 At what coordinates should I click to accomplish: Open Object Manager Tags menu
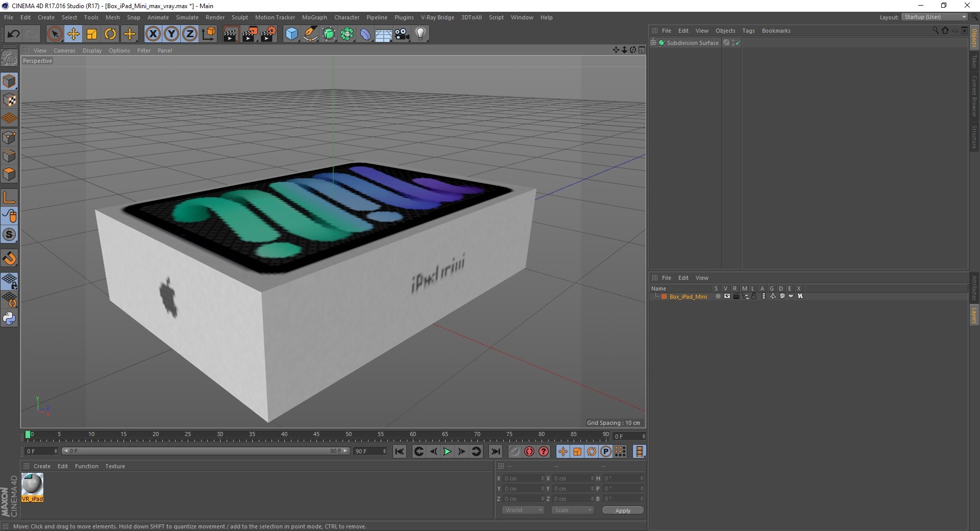[x=748, y=31]
